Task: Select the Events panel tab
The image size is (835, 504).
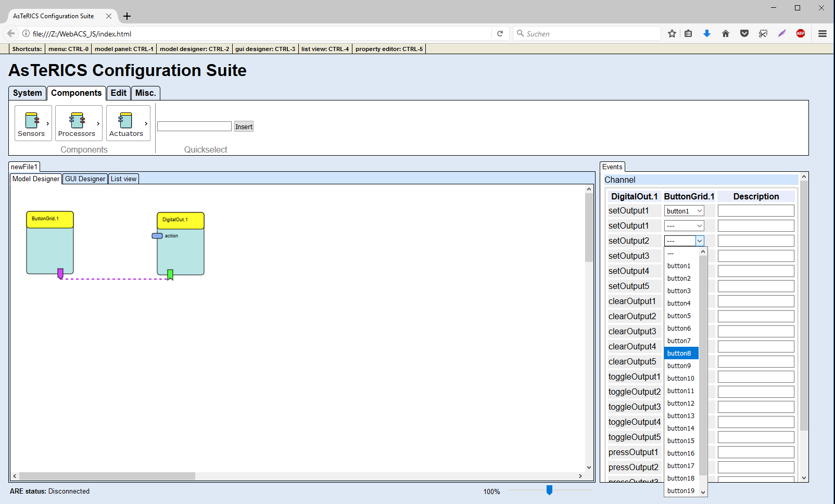Action: 612,167
